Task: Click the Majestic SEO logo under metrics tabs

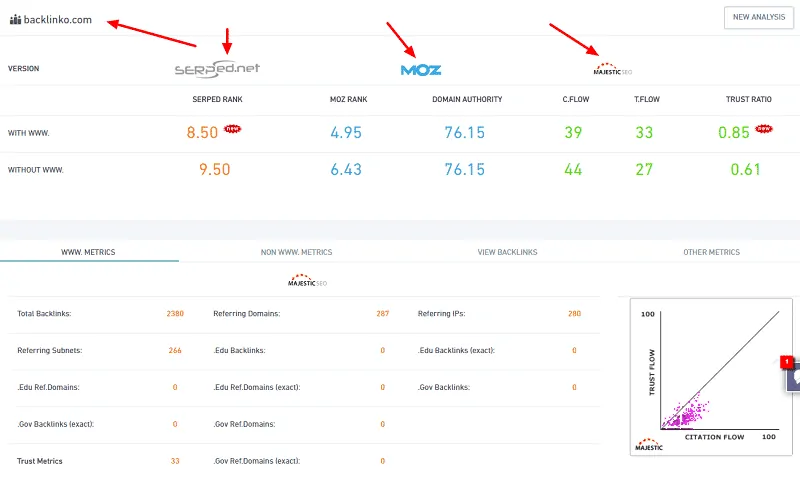Action: [307, 282]
